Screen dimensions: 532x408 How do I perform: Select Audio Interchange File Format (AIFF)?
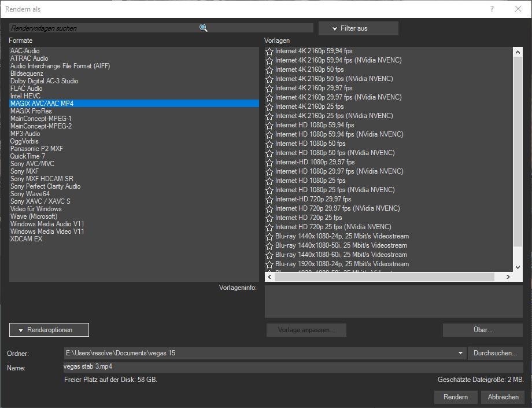click(x=134, y=66)
